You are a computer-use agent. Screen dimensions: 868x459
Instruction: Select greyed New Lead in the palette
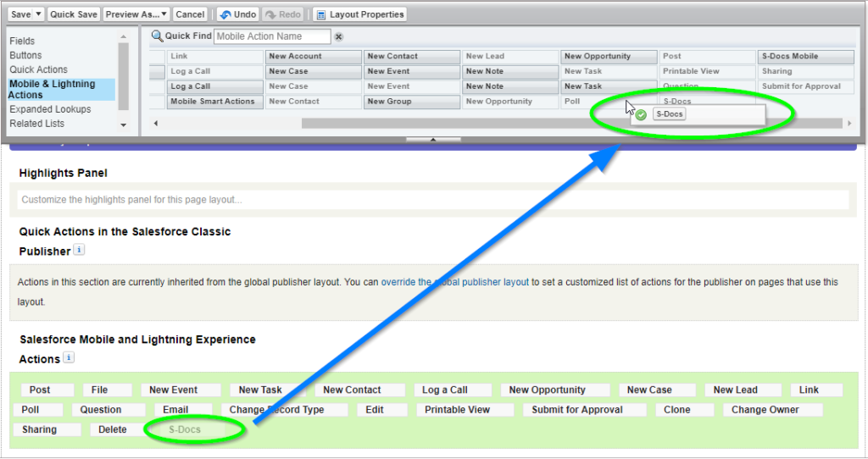[x=510, y=57]
